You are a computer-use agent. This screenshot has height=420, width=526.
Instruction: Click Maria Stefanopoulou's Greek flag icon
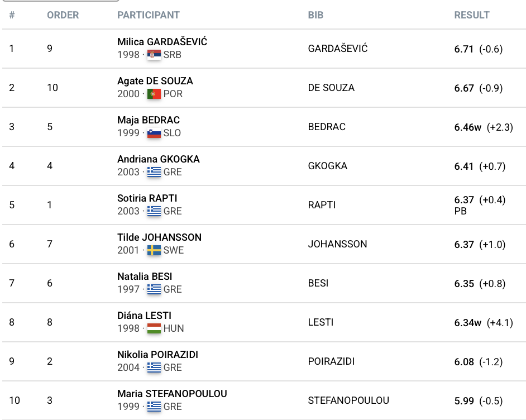pos(154,407)
